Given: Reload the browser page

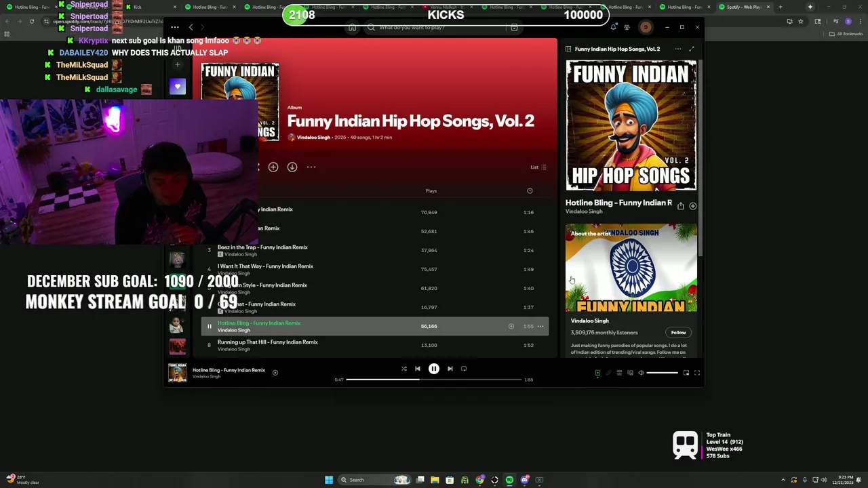Looking at the screenshot, I should [32, 21].
